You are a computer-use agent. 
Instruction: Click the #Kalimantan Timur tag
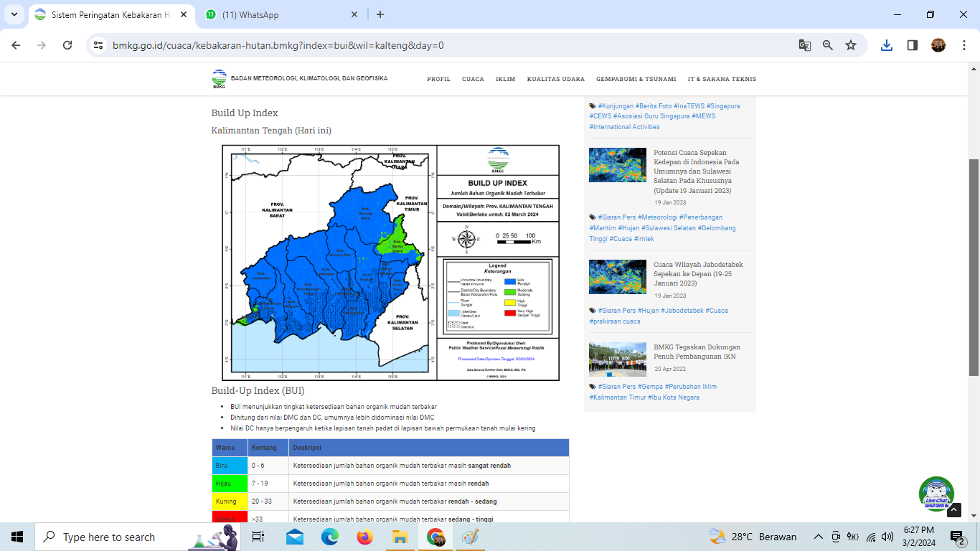[x=616, y=397]
